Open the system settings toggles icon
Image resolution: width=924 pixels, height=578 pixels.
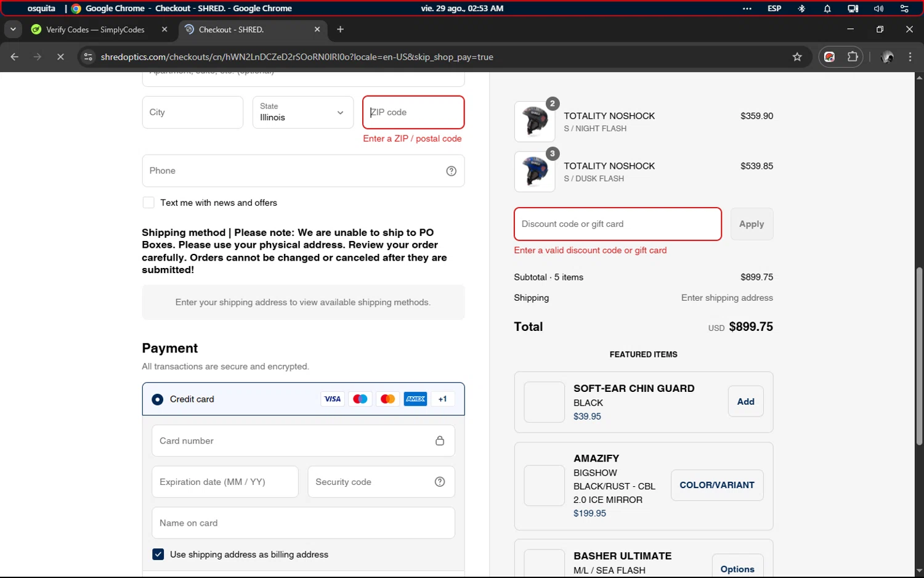click(904, 9)
